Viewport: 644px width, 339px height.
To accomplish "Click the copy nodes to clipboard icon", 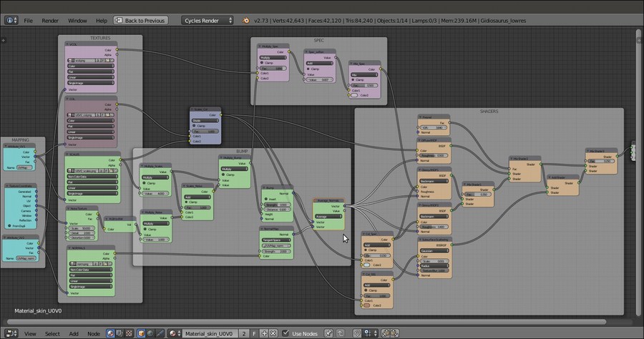I will click(x=386, y=333).
